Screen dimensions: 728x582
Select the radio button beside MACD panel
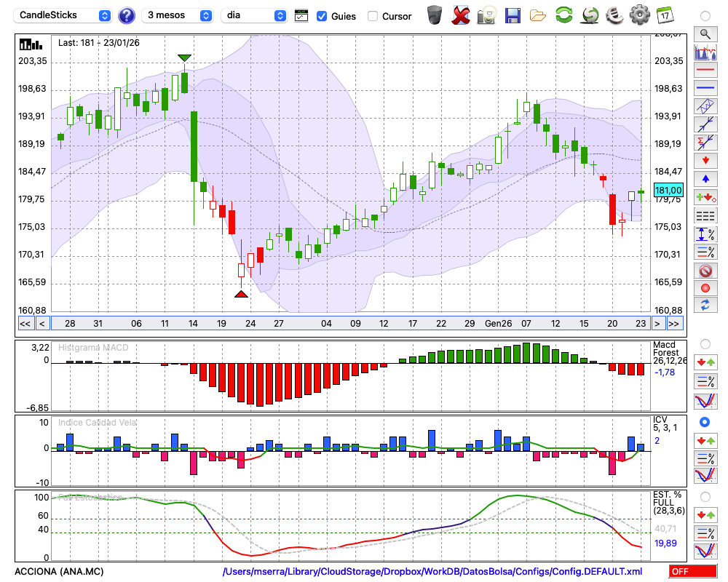pos(704,343)
